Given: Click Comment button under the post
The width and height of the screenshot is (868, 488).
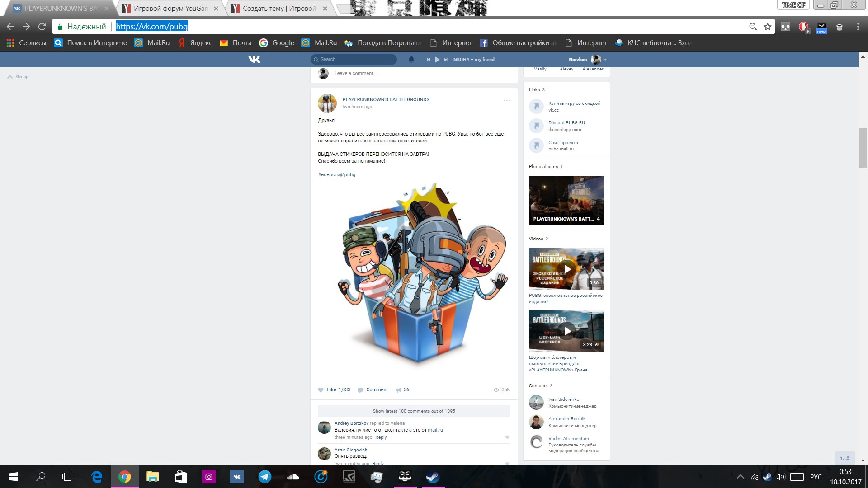Looking at the screenshot, I should coord(373,389).
